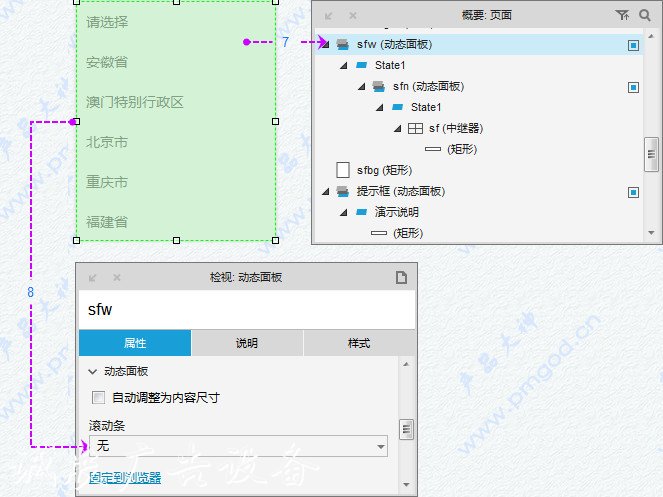Screen dimensions: 663x497
Task: Select 提示框 (动态面板) in outline
Action: coord(401,191)
